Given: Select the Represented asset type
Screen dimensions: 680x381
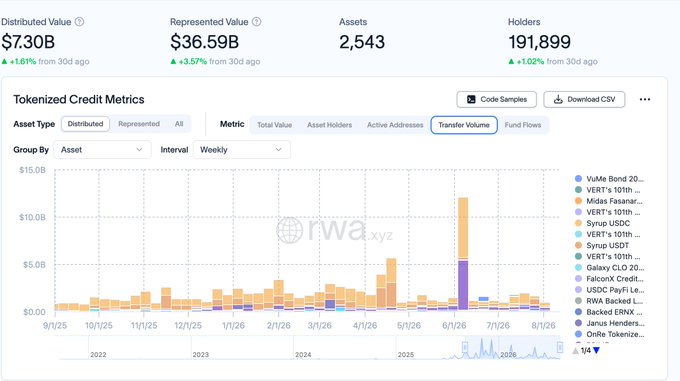Looking at the screenshot, I should (x=139, y=124).
